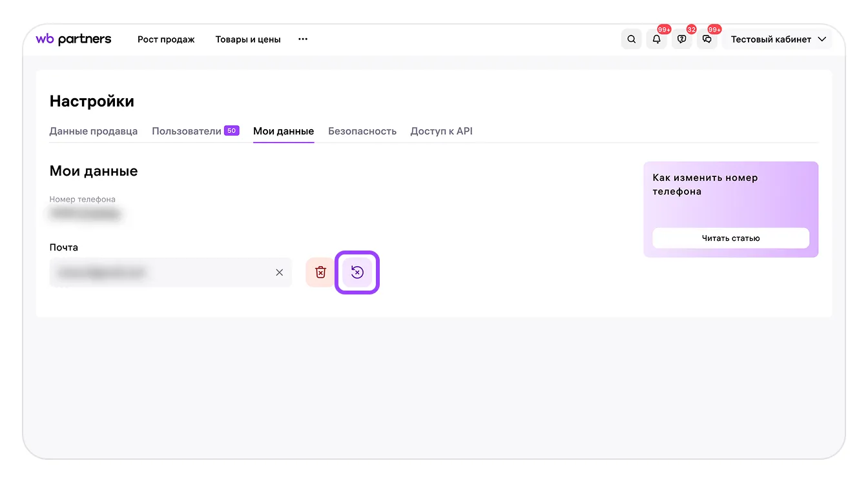Click the Номер телефона label
This screenshot has width=868, height=483.
[83, 199]
